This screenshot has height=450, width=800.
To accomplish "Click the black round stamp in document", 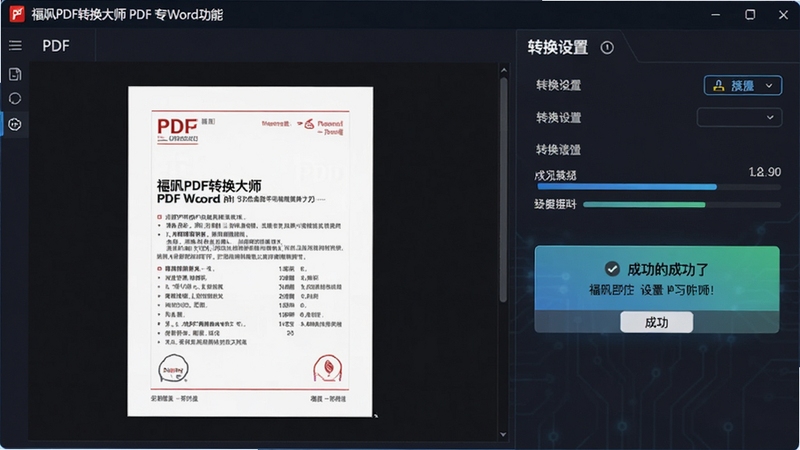I will [x=173, y=368].
